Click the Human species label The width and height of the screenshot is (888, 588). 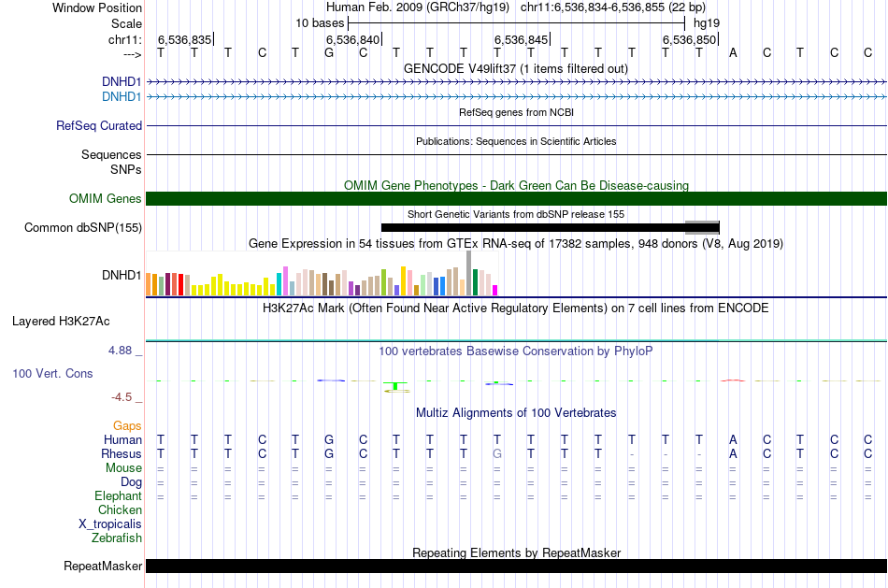pos(122,440)
